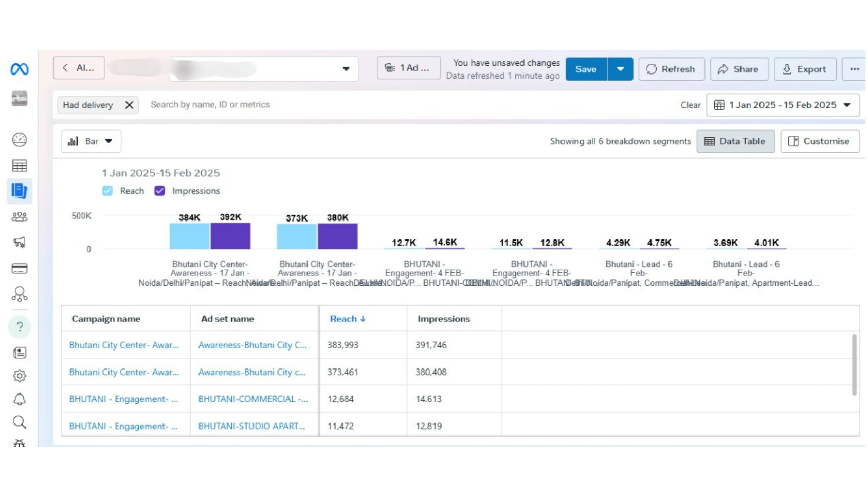Sort by Ad set name column

click(x=227, y=319)
